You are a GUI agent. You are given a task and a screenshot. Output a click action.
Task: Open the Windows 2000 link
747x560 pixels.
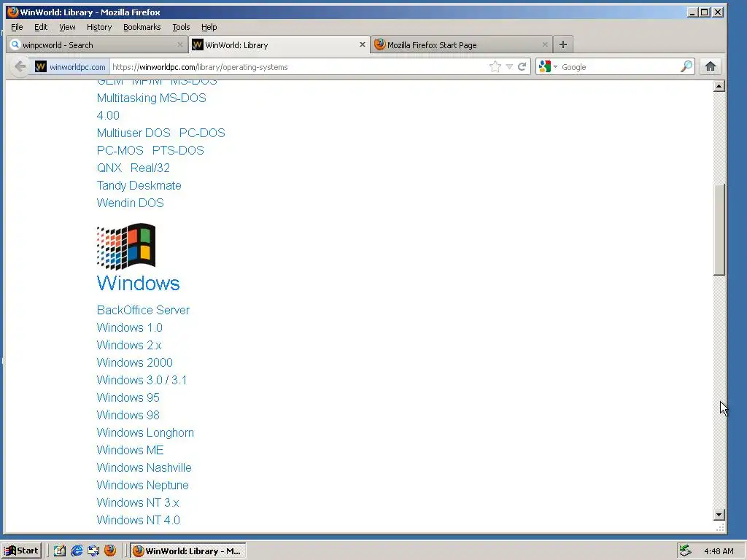(135, 363)
